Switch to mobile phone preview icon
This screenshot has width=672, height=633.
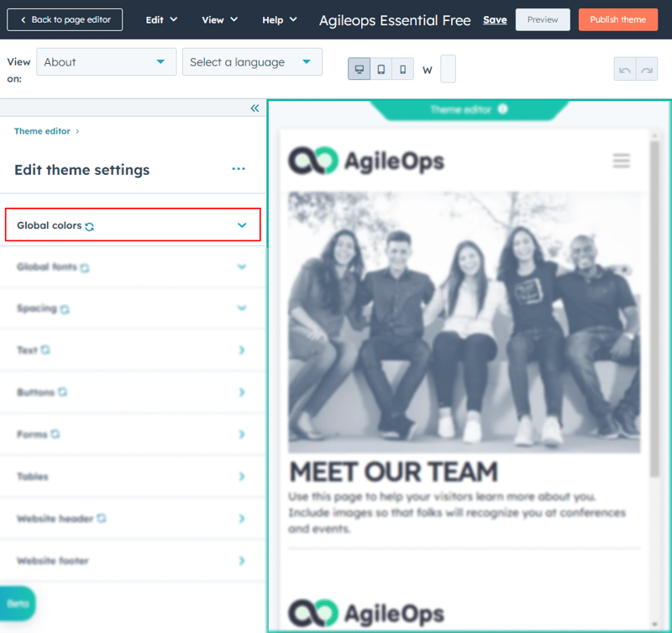point(403,69)
